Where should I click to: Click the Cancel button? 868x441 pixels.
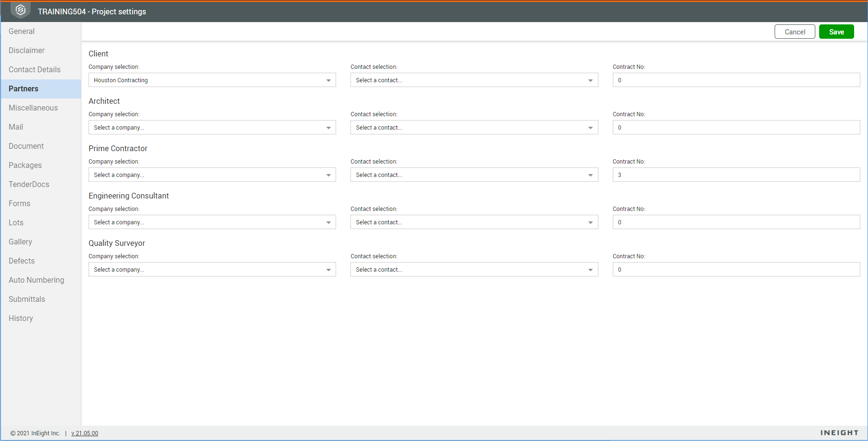click(795, 32)
